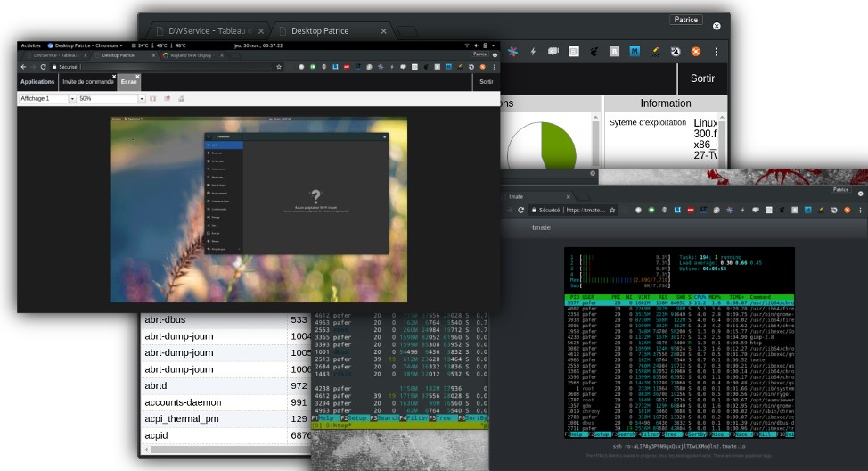868x471 pixels.
Task: Open the Chromium three-dot menu in the back window
Action: tap(717, 52)
